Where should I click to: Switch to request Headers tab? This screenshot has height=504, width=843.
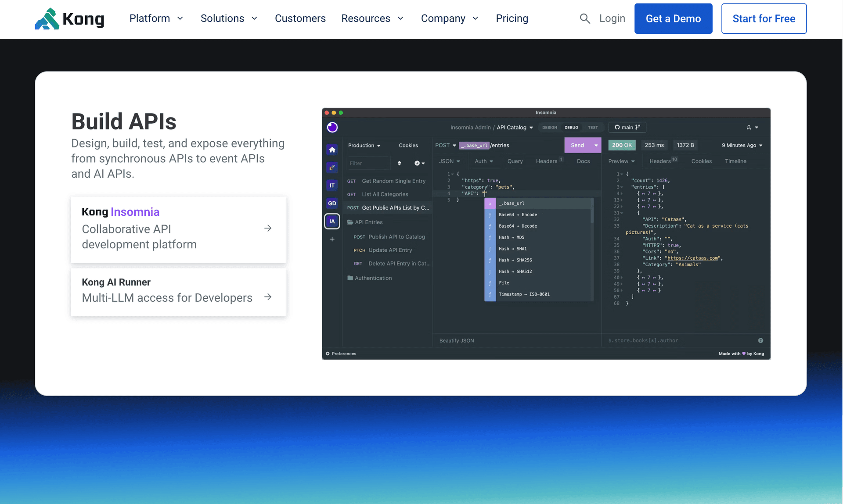click(x=549, y=161)
